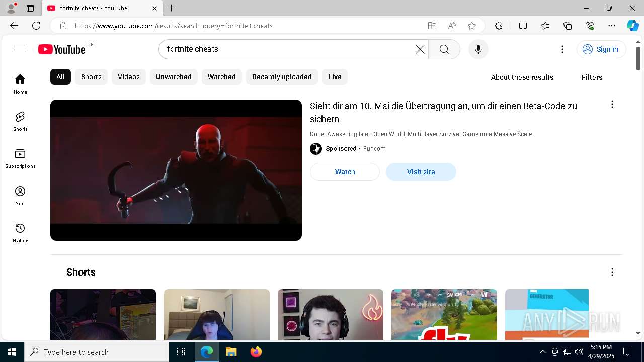The image size is (644, 362).
Task: Open the sponsored ad title link
Action: point(443,112)
